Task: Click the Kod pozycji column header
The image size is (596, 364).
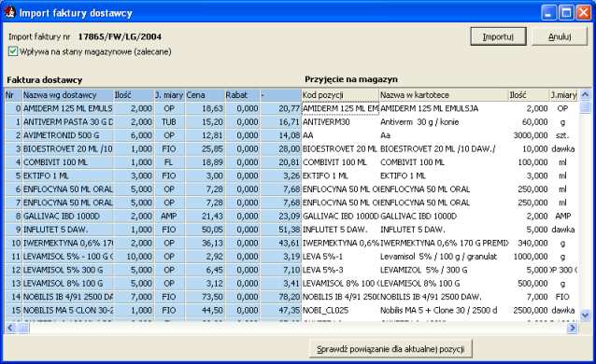Action: (341, 95)
